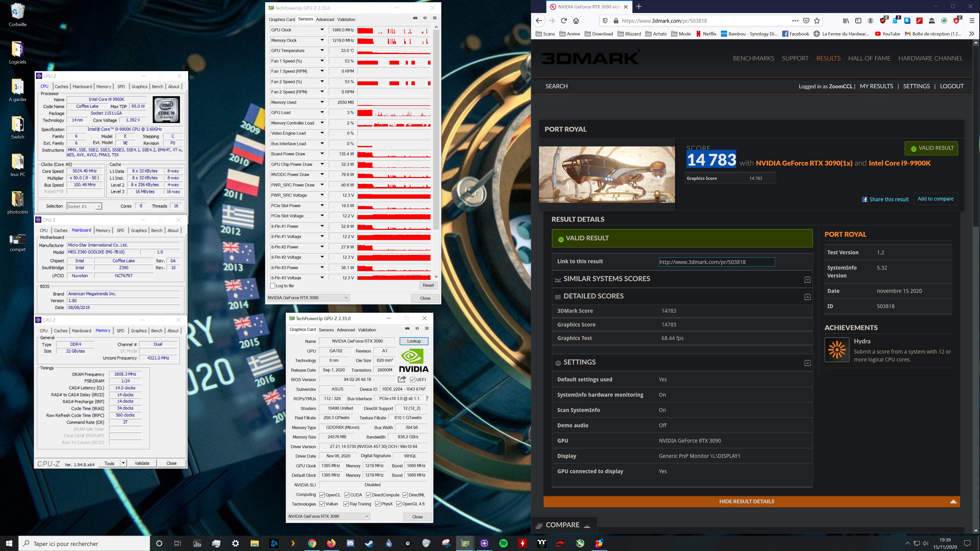The height and width of the screenshot is (551, 980).
Task: Click the refresh icon in GPU-Z Sensors window
Action: [425, 18]
